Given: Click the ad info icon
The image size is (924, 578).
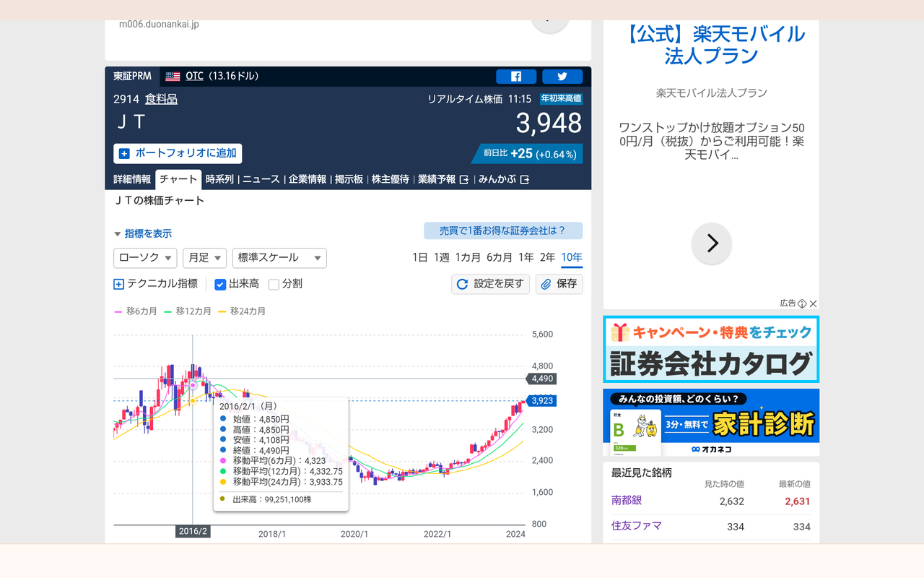Looking at the screenshot, I should pos(802,303).
